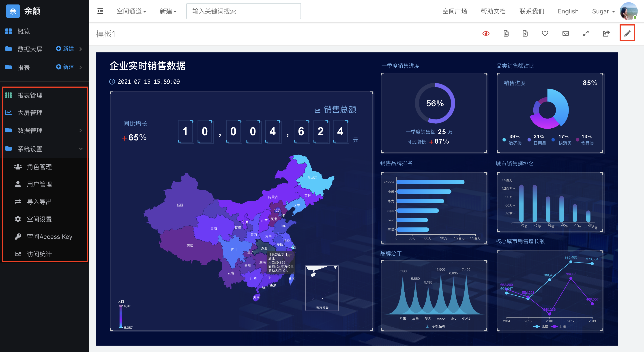
Task: Click the Access Key key icon
Action: (x=18, y=236)
